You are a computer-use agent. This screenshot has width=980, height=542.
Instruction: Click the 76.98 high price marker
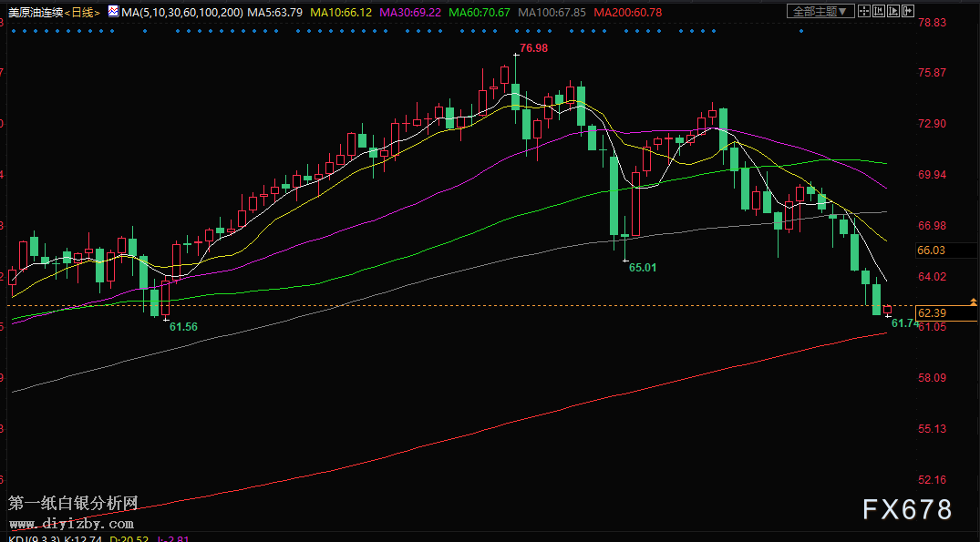533,47
